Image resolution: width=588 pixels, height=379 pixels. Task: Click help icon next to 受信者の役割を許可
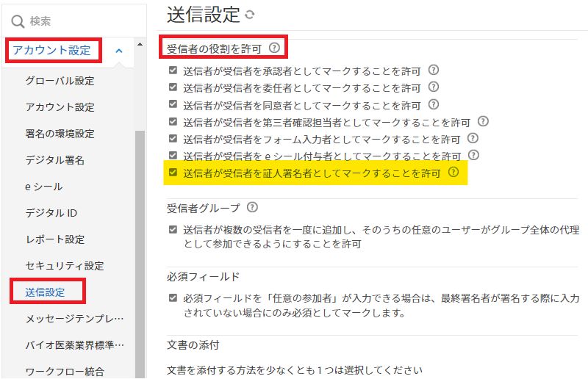pos(274,48)
